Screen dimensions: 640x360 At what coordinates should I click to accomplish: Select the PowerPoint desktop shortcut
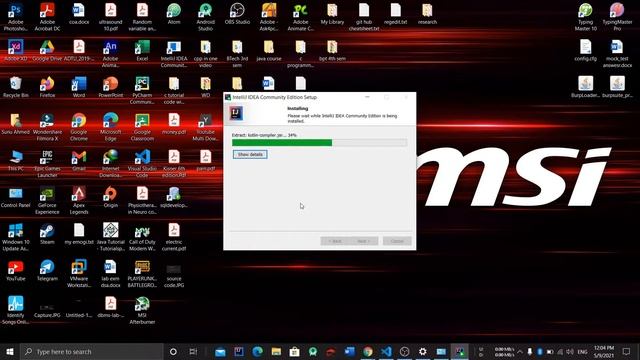click(111, 87)
